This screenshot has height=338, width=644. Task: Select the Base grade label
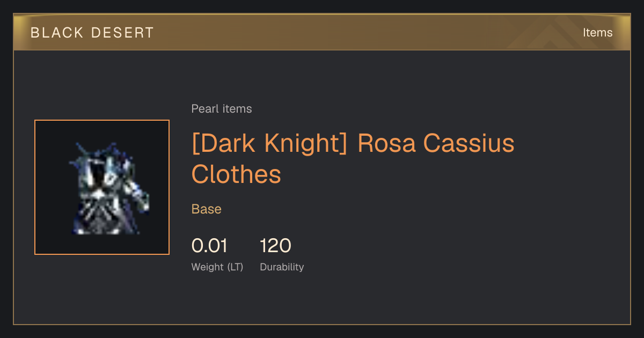pyautogui.click(x=207, y=209)
